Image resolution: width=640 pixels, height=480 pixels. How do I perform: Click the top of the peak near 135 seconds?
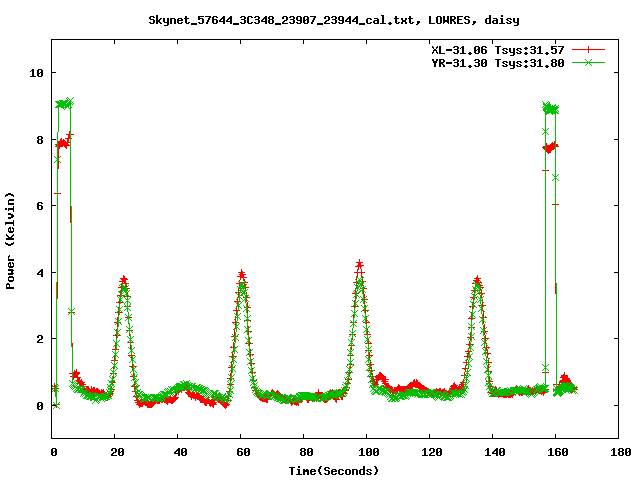click(x=477, y=281)
